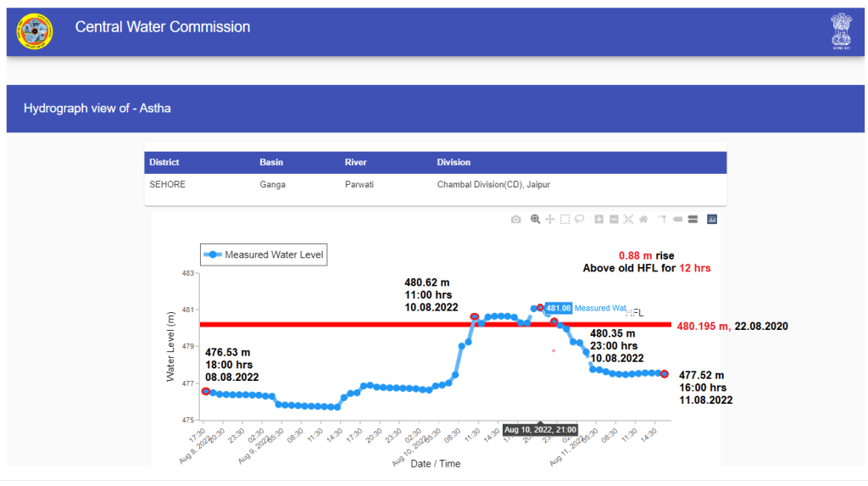The width and height of the screenshot is (868, 486).
Task: Download the plot as PNG camera icon
Action: click(x=515, y=219)
